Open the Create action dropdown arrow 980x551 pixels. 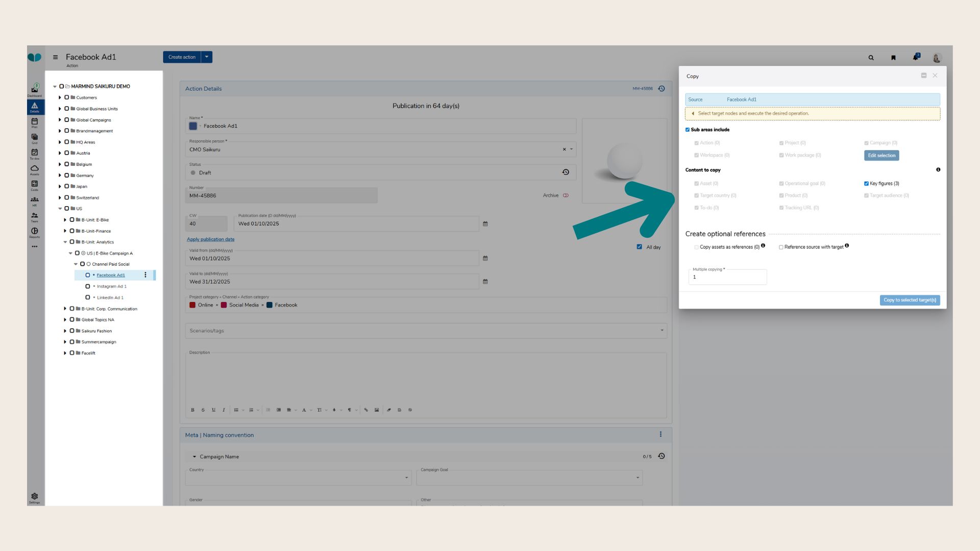click(207, 57)
